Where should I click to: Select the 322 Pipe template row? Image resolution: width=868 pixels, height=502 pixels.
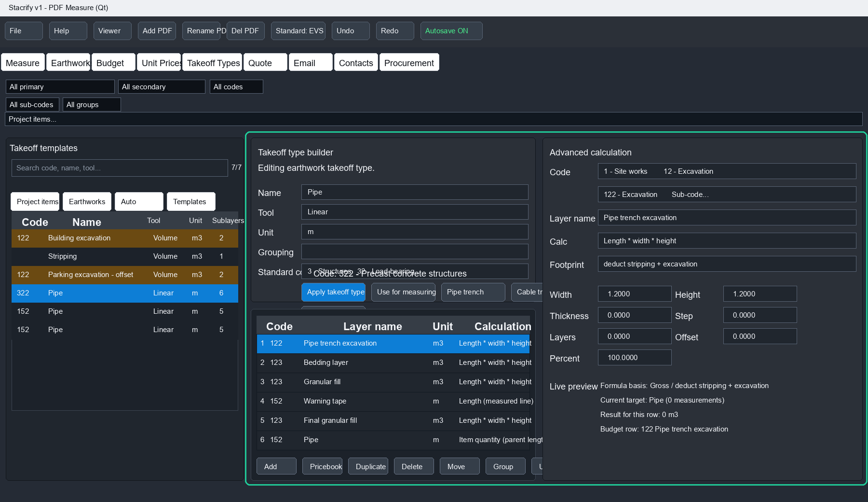[x=125, y=293]
